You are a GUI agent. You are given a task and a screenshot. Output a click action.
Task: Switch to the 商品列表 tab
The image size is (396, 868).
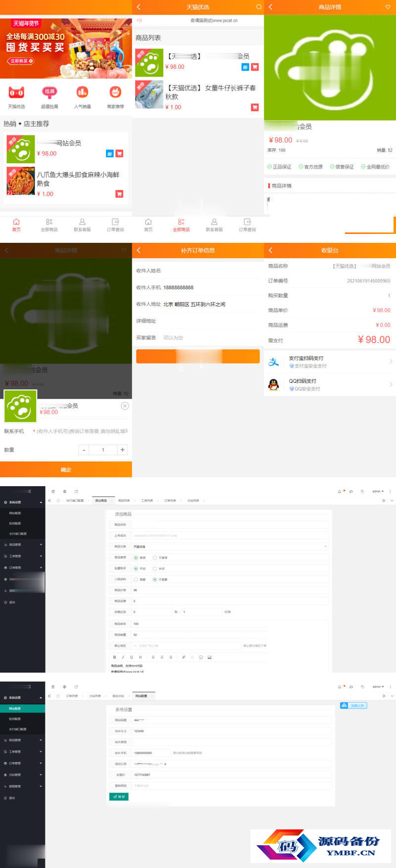pos(124,501)
